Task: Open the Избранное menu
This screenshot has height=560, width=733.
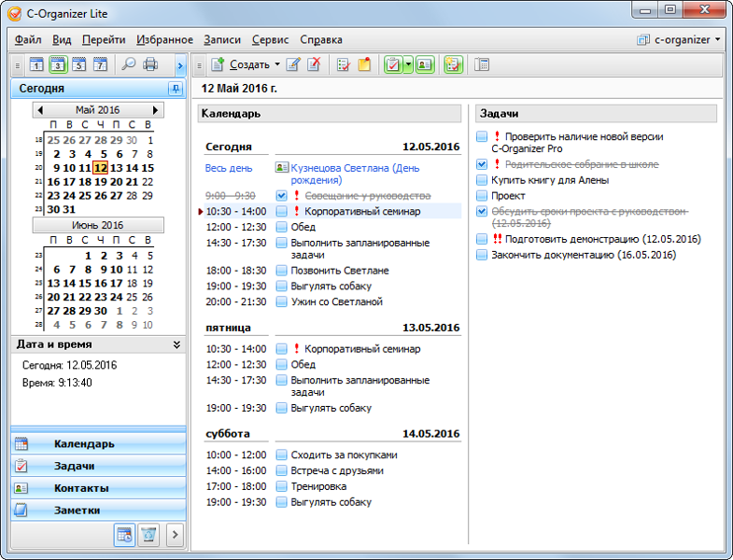Action: point(164,40)
